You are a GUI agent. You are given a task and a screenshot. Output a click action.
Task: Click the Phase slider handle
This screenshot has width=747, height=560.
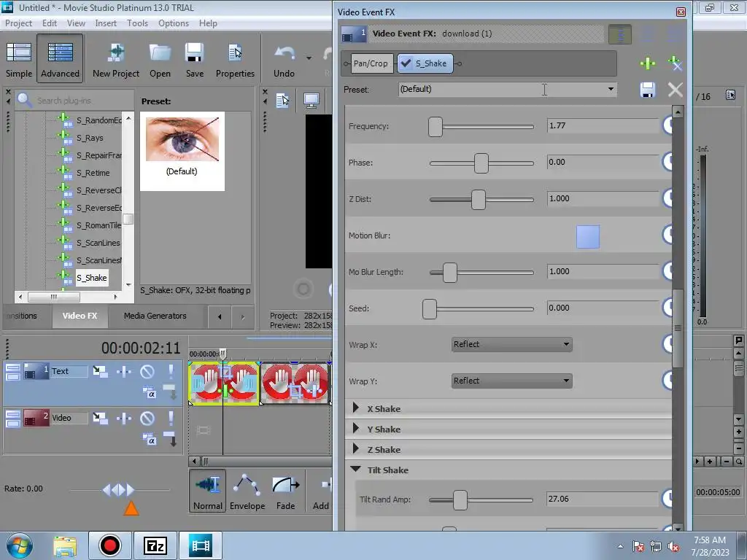coord(481,163)
